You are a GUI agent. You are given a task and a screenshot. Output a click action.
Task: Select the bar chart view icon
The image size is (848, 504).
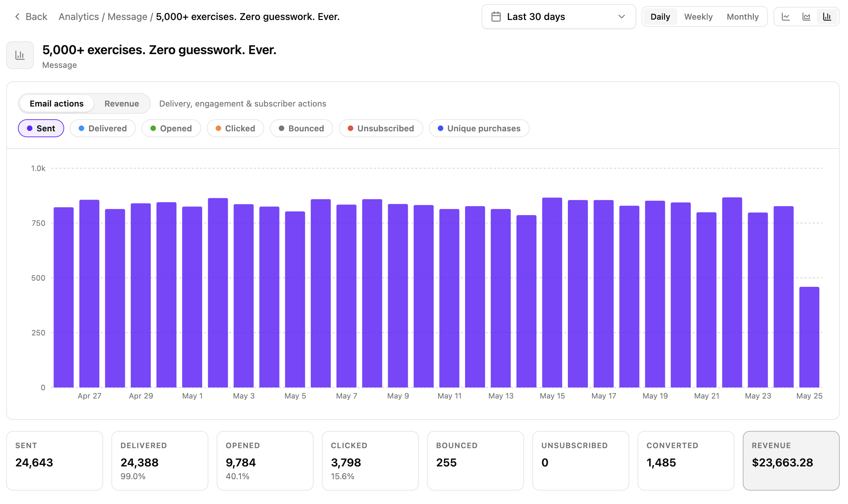[x=827, y=17]
